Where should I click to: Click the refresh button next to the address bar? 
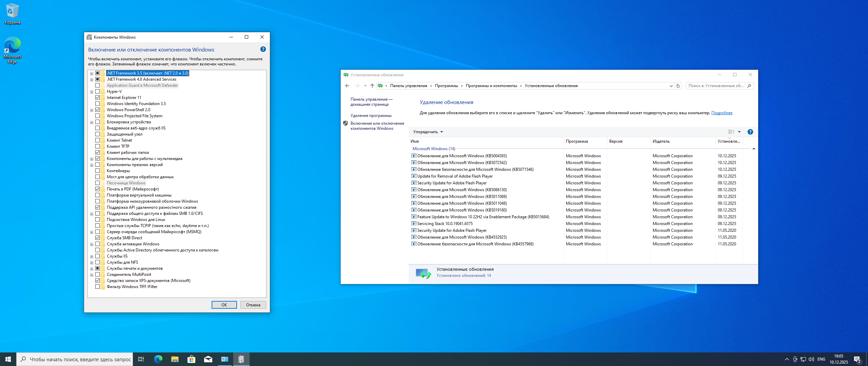coord(678,86)
